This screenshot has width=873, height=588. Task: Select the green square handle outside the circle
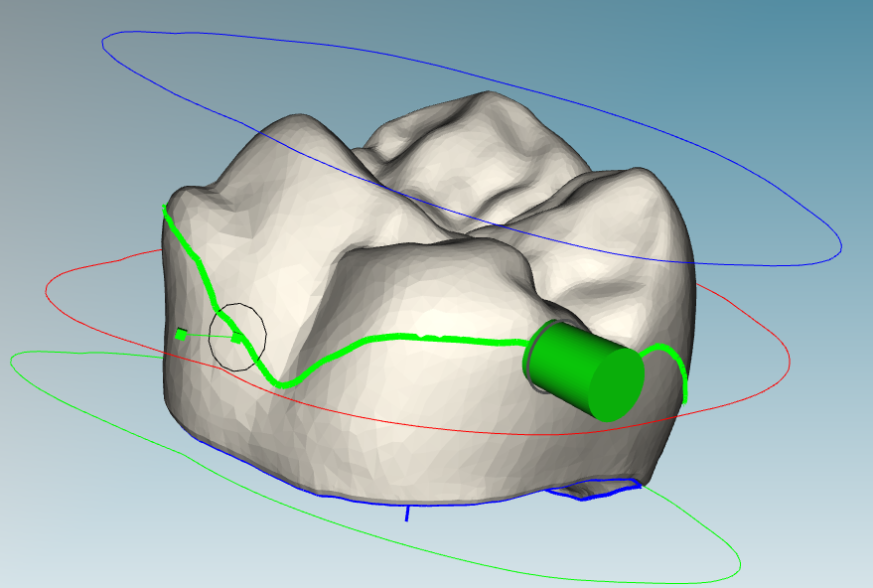[181, 335]
